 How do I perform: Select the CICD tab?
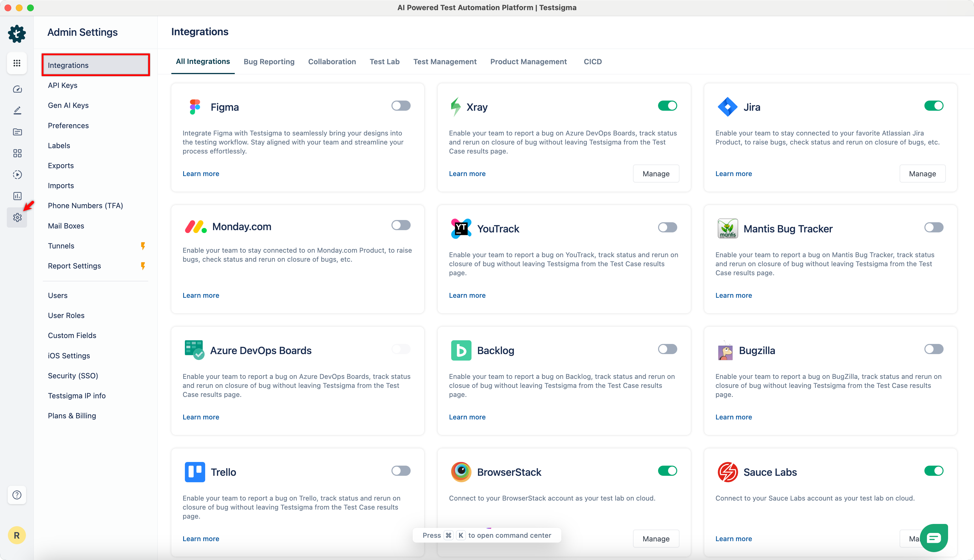coord(592,61)
